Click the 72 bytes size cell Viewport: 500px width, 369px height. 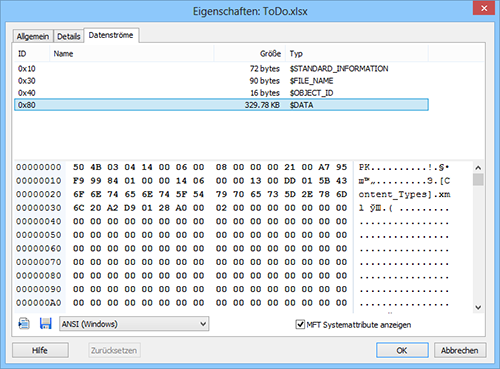pyautogui.click(x=265, y=69)
